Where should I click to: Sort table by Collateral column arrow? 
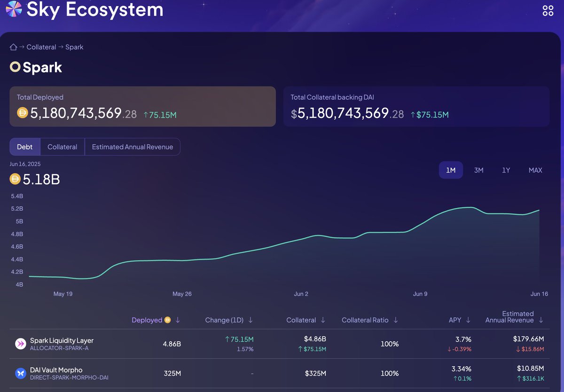[323, 320]
